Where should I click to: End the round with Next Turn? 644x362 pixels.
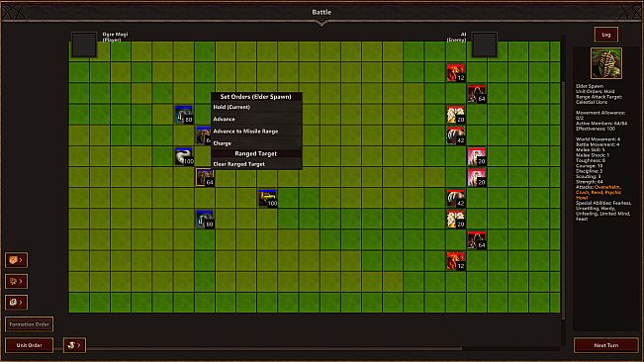click(606, 345)
